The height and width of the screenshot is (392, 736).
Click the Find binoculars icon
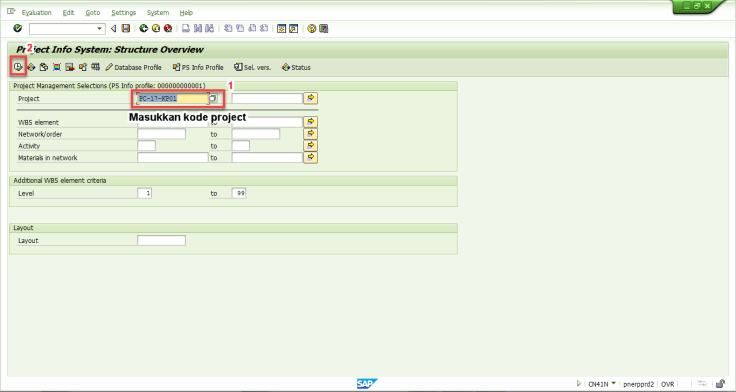[198, 29]
